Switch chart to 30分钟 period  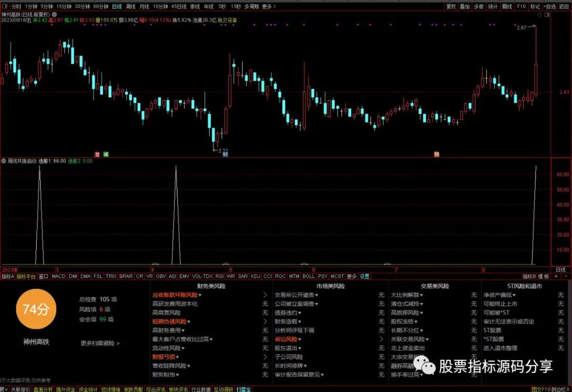point(83,6)
